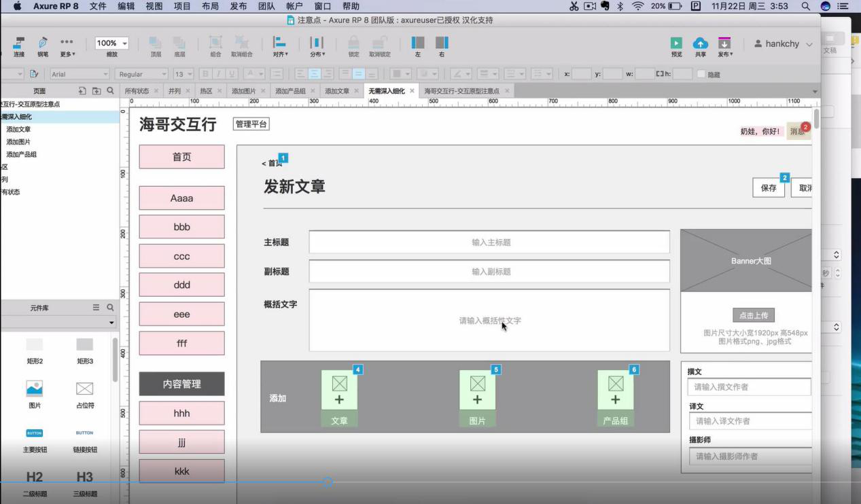The height and width of the screenshot is (504, 861).
Task: Click the 首页 sidebar button
Action: [181, 157]
